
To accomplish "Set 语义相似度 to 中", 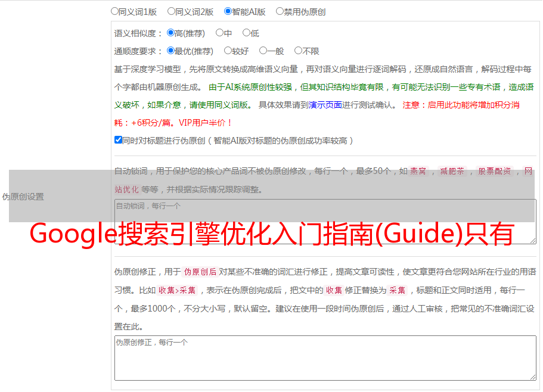I will 219,33.
